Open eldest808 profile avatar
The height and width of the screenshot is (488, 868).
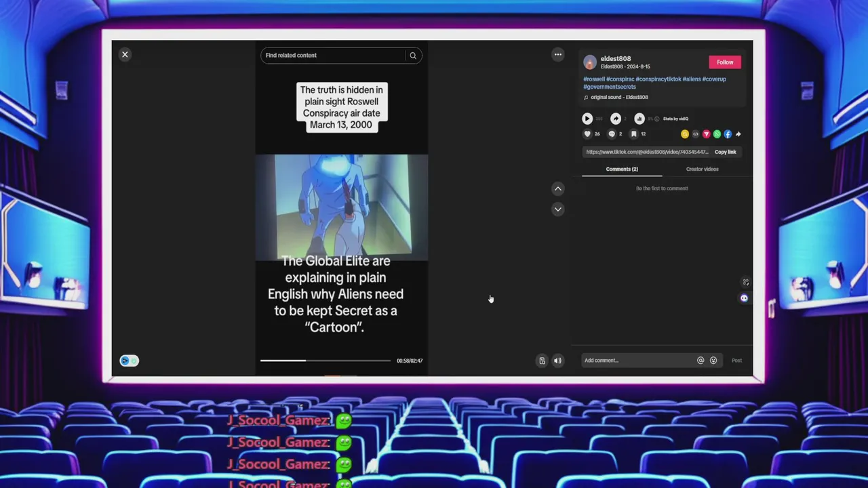tap(590, 62)
